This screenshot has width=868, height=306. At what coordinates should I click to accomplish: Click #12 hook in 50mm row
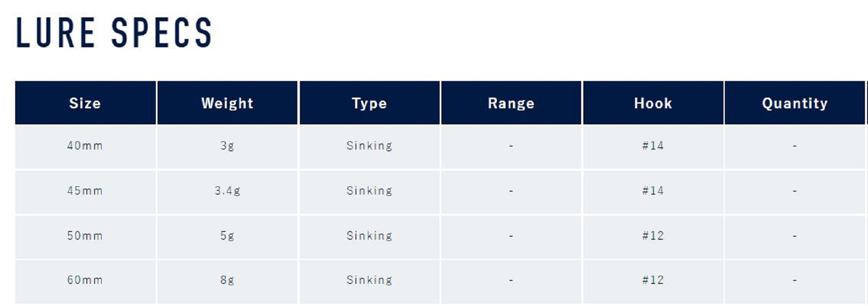pos(653,236)
